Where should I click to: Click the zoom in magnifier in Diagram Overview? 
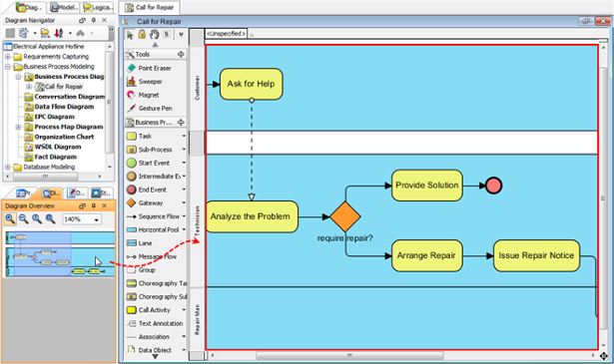pos(10,219)
